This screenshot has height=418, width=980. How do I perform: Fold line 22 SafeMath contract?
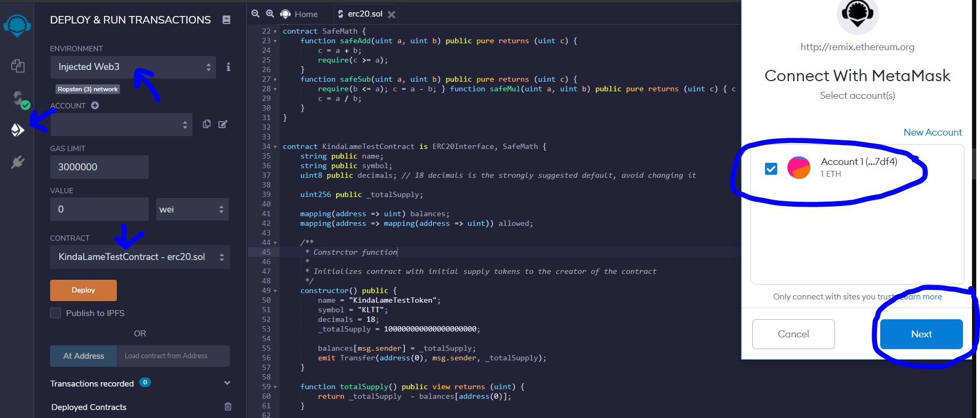275,31
